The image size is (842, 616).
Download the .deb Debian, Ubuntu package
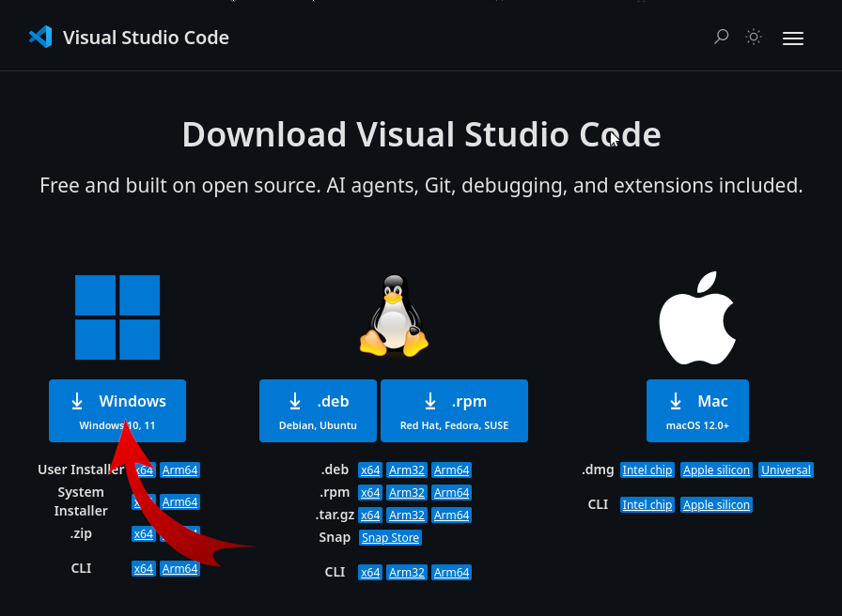click(318, 411)
